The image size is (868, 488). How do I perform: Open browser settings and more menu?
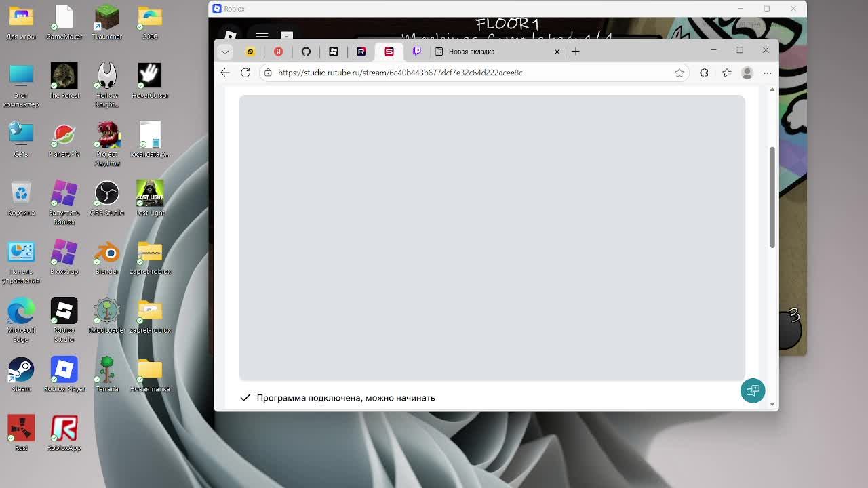click(x=768, y=73)
